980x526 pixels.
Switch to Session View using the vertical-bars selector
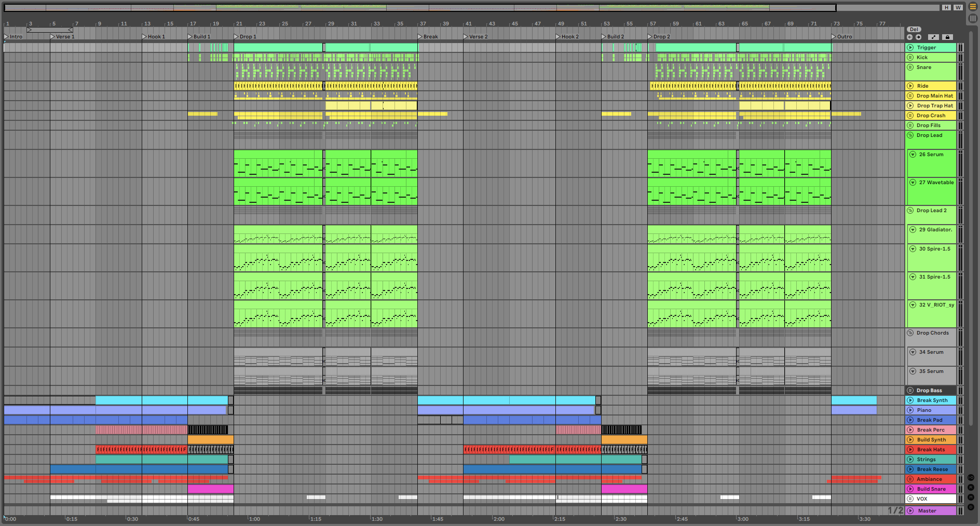coord(973,18)
